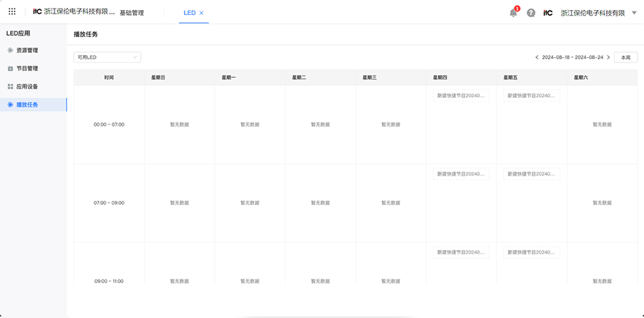This screenshot has height=318, width=644.
Task: Switch to the LED tab
Action: pos(190,13)
